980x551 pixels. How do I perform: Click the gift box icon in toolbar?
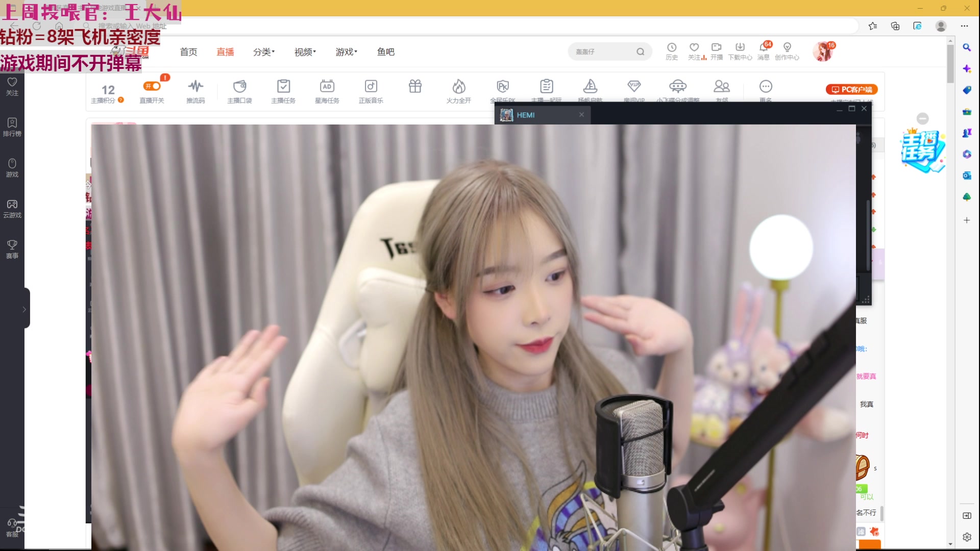point(415,86)
